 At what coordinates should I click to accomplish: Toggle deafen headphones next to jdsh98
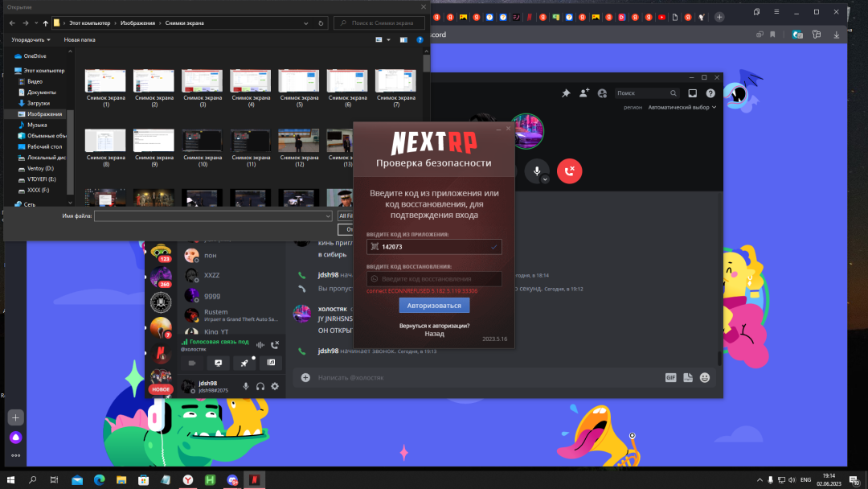click(x=260, y=386)
